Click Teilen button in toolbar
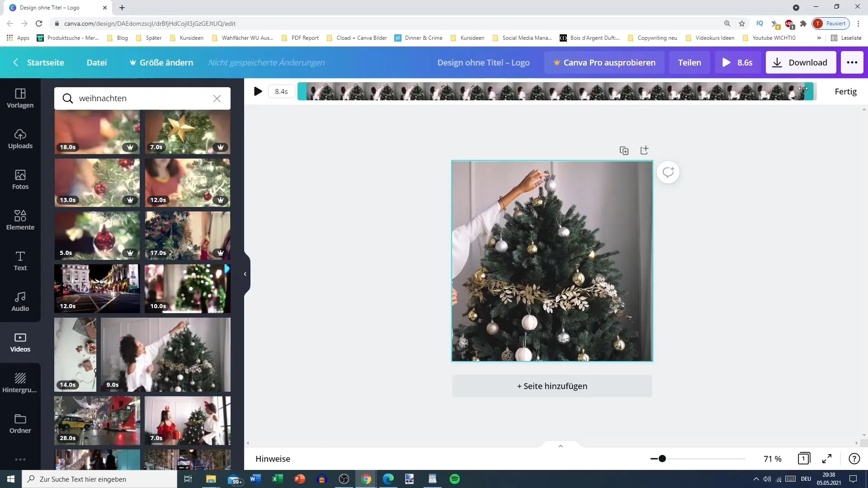This screenshot has height=488, width=868. [690, 62]
